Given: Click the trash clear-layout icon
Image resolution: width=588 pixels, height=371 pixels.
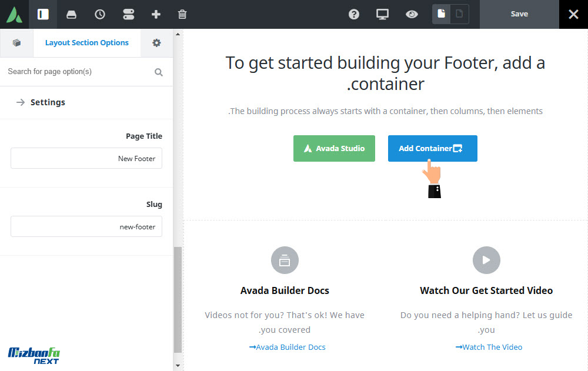Looking at the screenshot, I should click(x=182, y=14).
